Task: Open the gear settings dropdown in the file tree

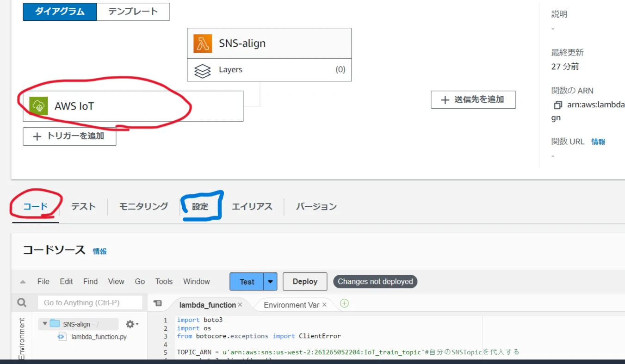Action: coord(132,324)
